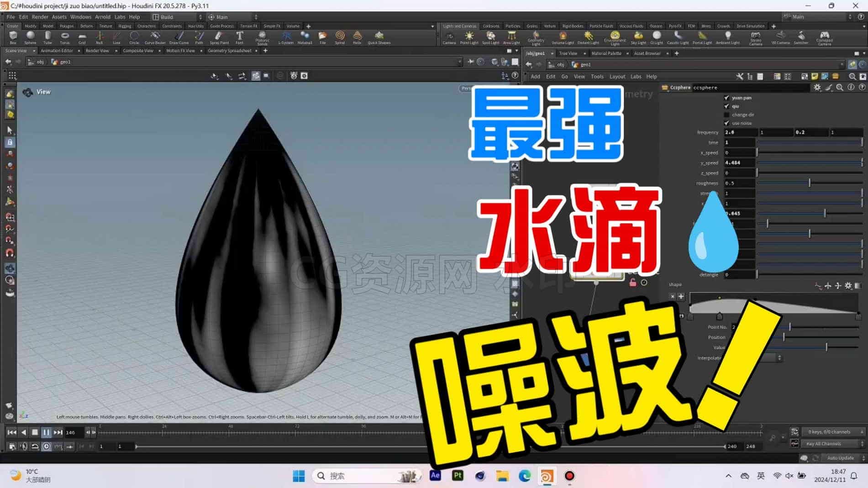Add a Spot Light from shelf
Screen dimensions: 868x488
(491, 38)
